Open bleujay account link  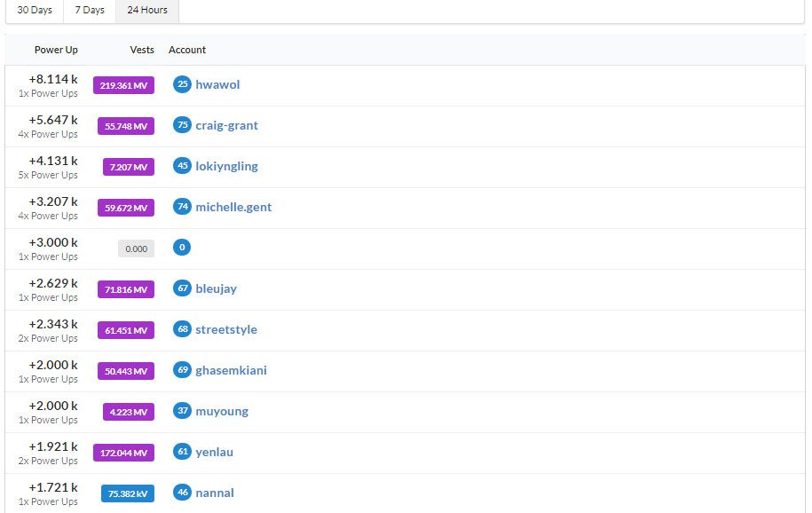point(216,288)
